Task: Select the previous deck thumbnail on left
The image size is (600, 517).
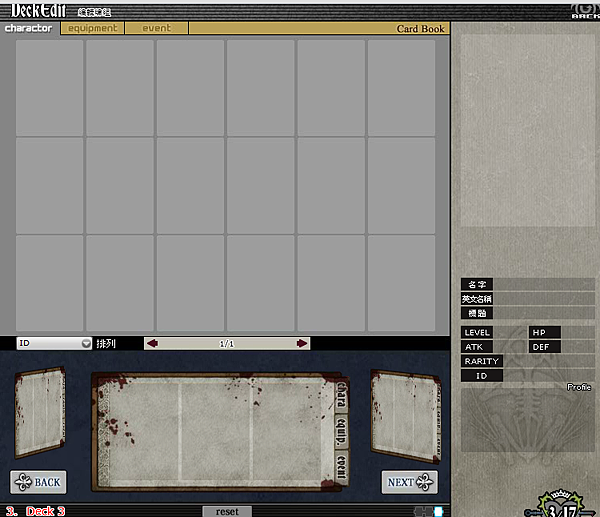Action: [40, 413]
